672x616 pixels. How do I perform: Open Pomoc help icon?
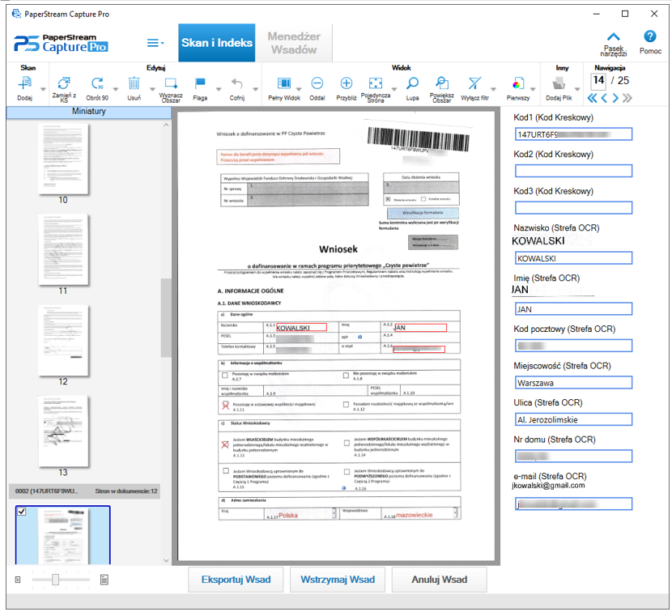click(649, 36)
